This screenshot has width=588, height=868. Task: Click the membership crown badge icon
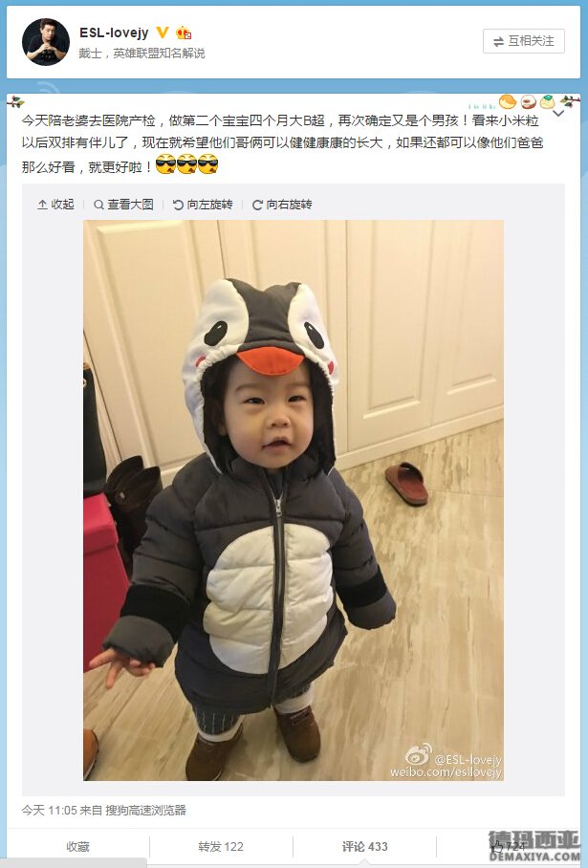click(184, 33)
